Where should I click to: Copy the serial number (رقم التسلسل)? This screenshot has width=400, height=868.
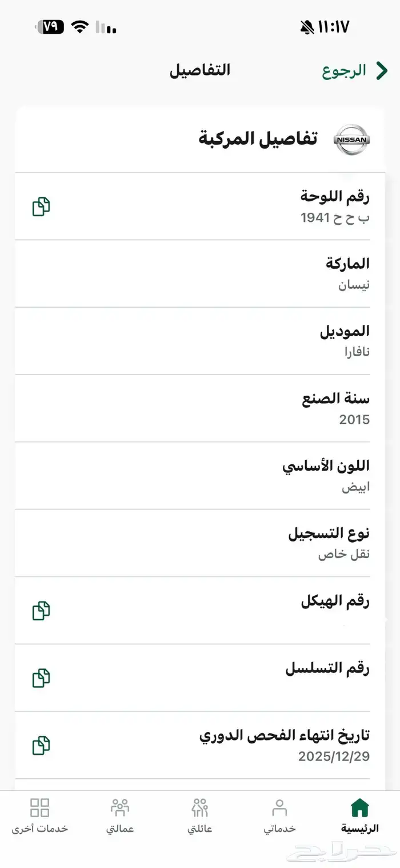coord(41,678)
